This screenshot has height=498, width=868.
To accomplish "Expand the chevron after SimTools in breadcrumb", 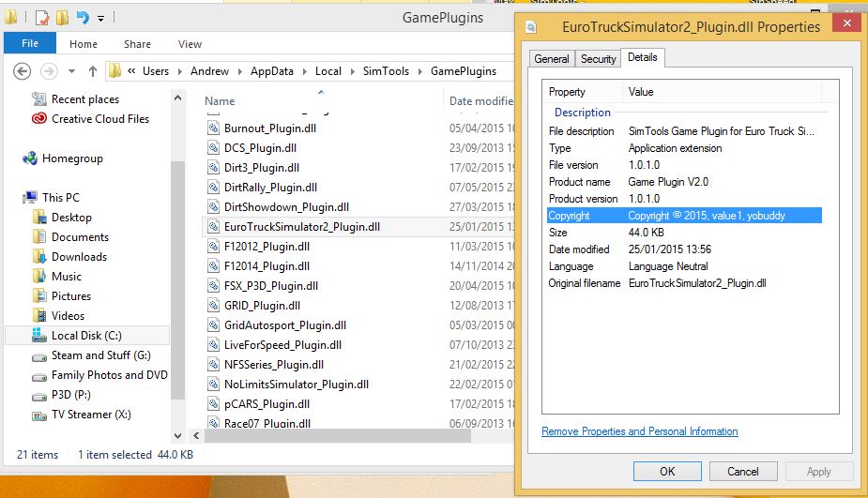I will click(419, 71).
